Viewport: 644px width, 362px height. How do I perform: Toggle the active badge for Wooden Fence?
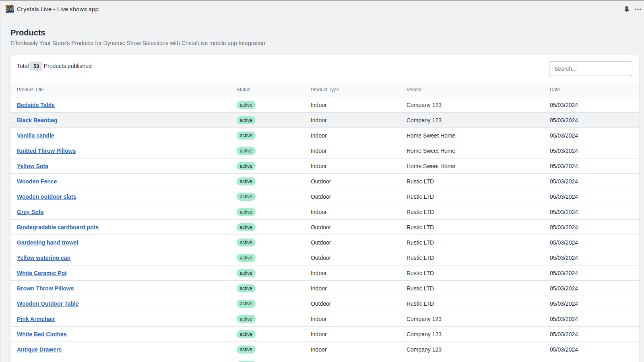tap(246, 181)
